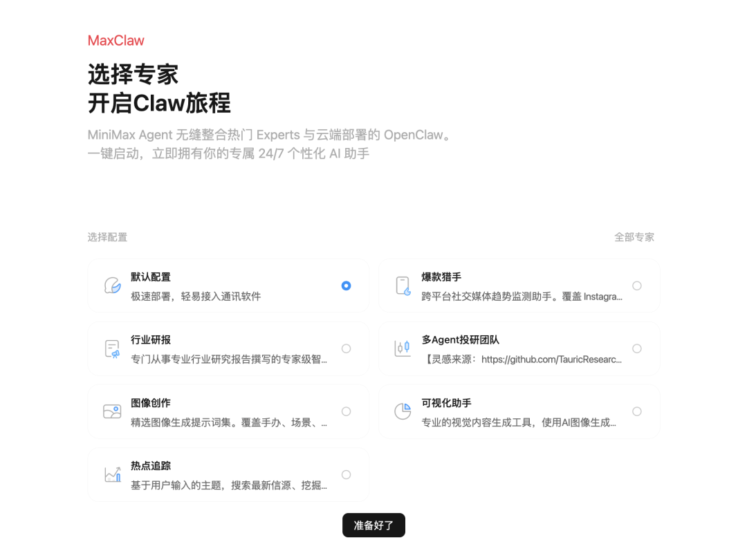
Task: Select the 默认配置 expert card
Action: click(x=228, y=285)
